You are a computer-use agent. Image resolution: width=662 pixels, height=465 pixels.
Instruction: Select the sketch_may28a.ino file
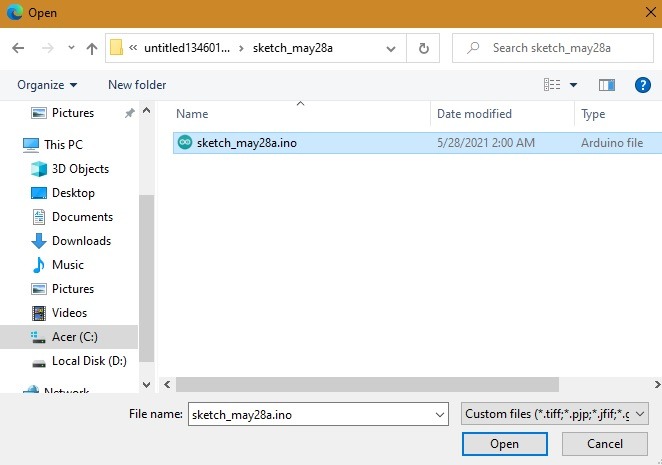[x=417, y=143]
